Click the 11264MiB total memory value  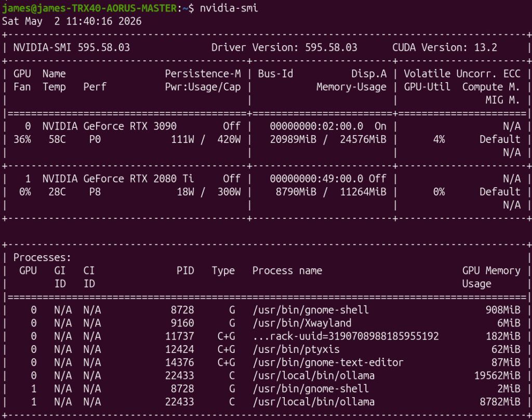(x=363, y=192)
